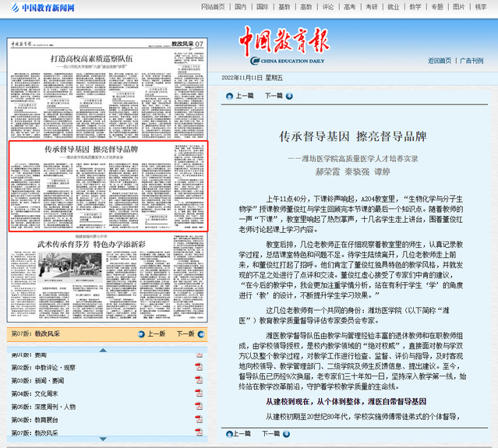Open PDF icon for 第02版 中教评论·观察
Screen dimensions: 498x448
click(199, 366)
